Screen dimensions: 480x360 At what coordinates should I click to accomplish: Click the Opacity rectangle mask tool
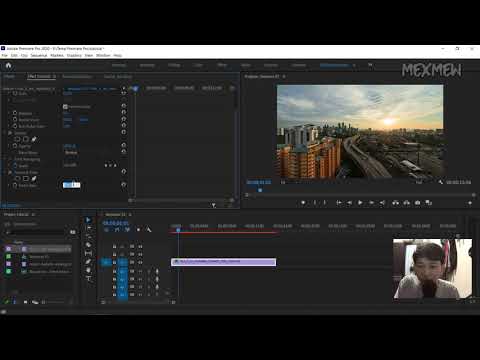pyautogui.click(x=26, y=139)
